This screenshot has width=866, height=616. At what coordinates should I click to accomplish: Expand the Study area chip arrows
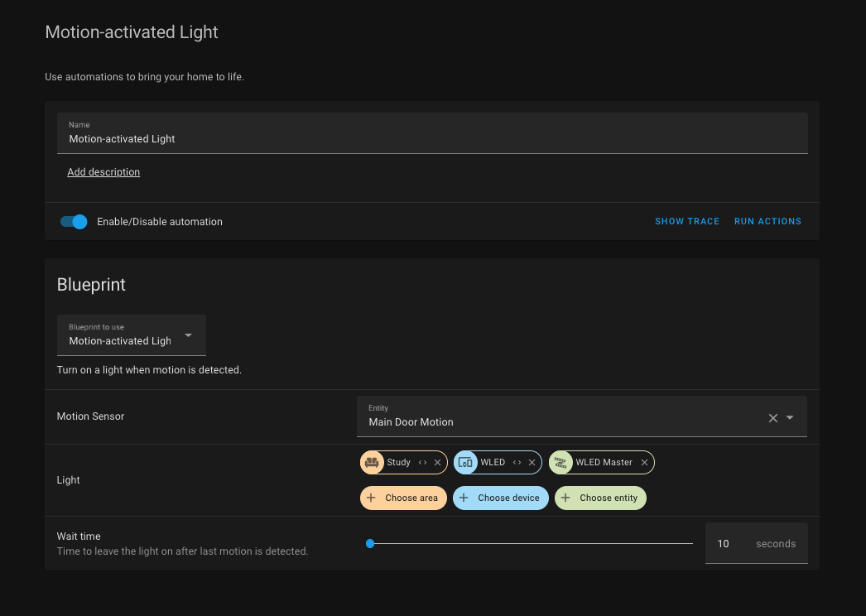click(x=423, y=463)
